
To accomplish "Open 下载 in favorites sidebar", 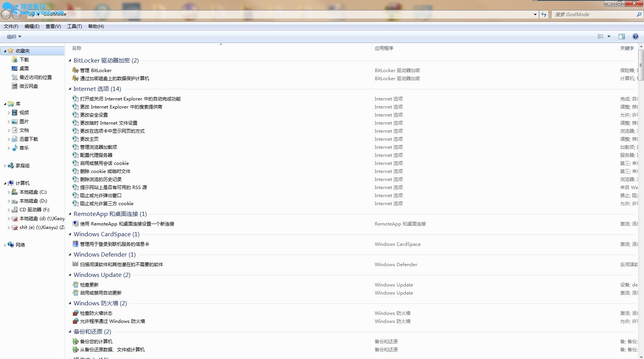I will tap(24, 59).
